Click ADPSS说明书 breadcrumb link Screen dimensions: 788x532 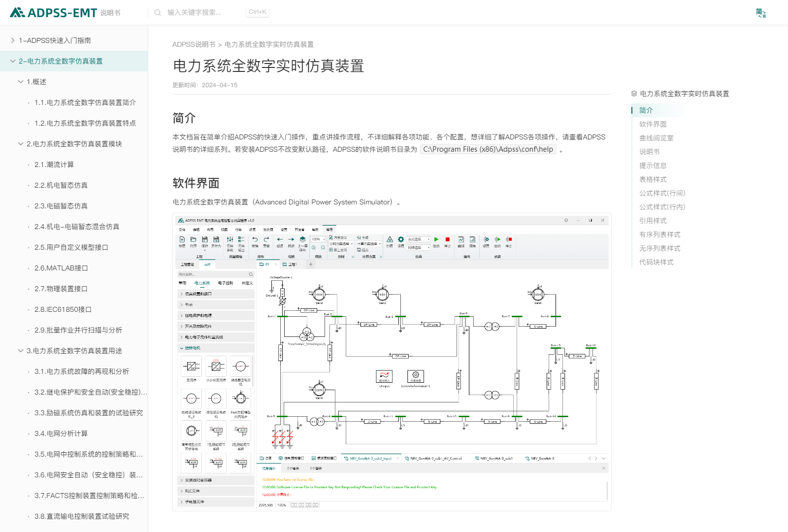pos(194,44)
